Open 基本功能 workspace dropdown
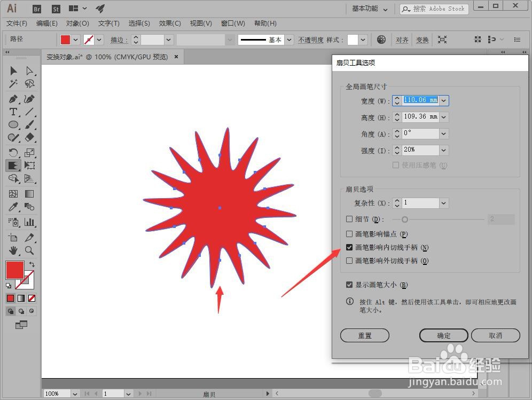The height and width of the screenshot is (400, 532). coord(370,9)
